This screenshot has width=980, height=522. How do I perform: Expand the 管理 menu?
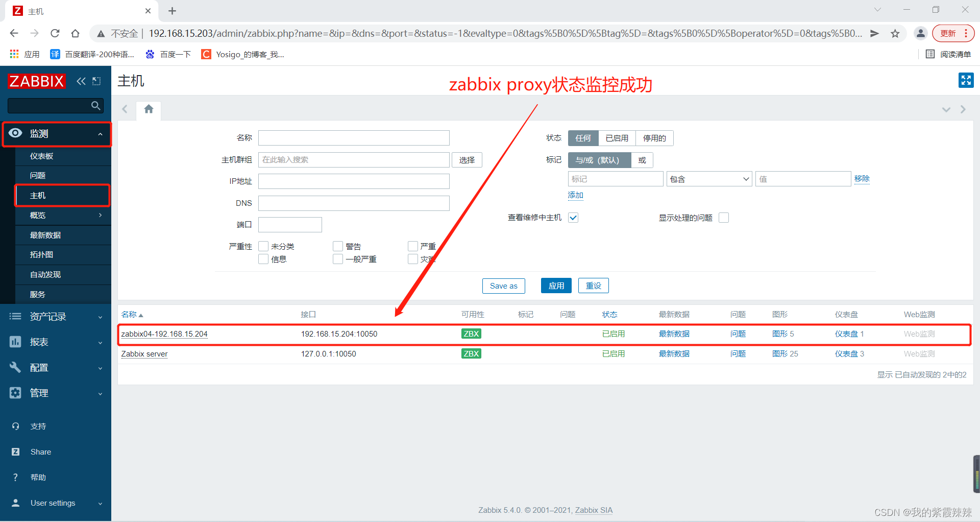pos(56,393)
